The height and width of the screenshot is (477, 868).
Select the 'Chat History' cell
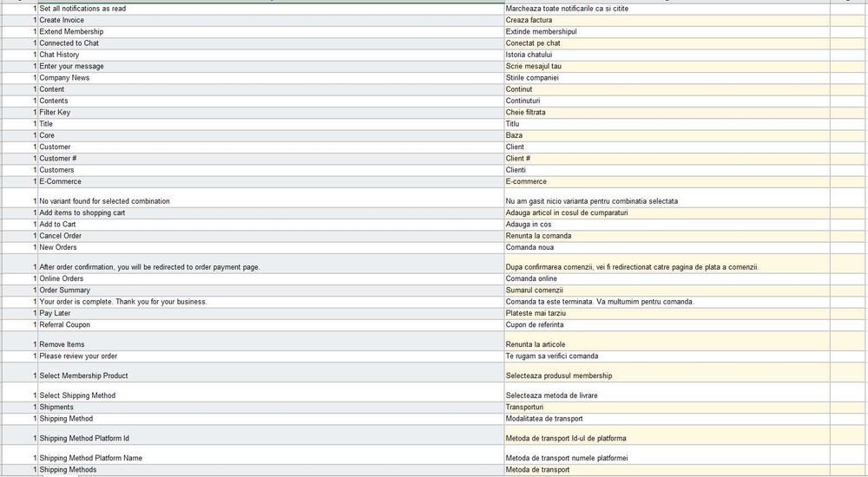[271, 55]
